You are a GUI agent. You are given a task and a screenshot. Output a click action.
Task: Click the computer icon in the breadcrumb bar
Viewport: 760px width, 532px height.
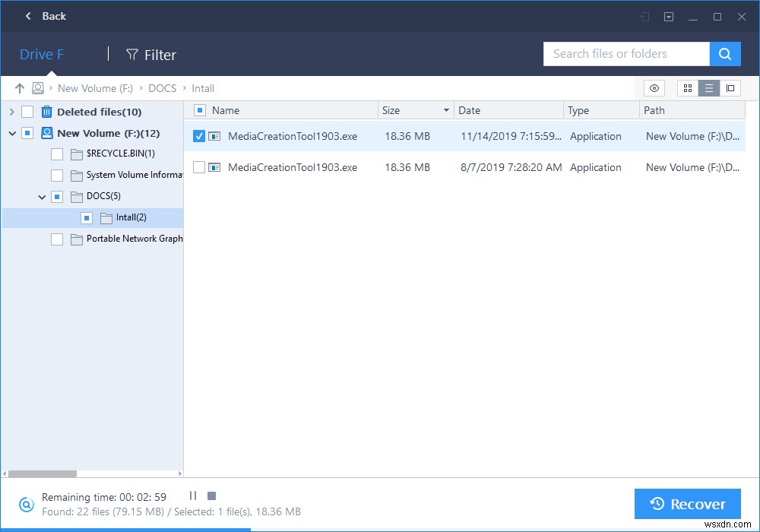(38, 88)
